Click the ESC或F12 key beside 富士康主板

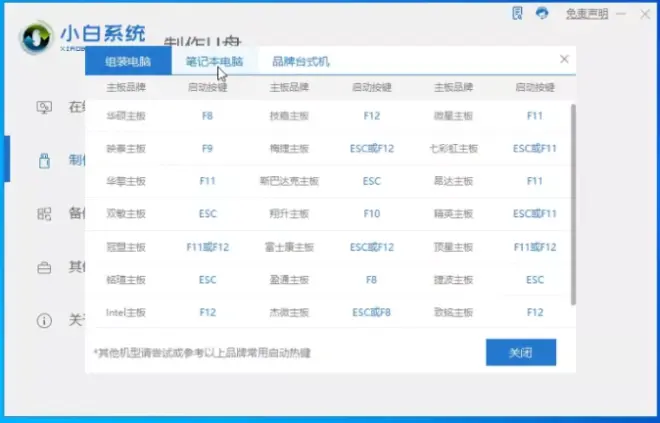click(372, 247)
